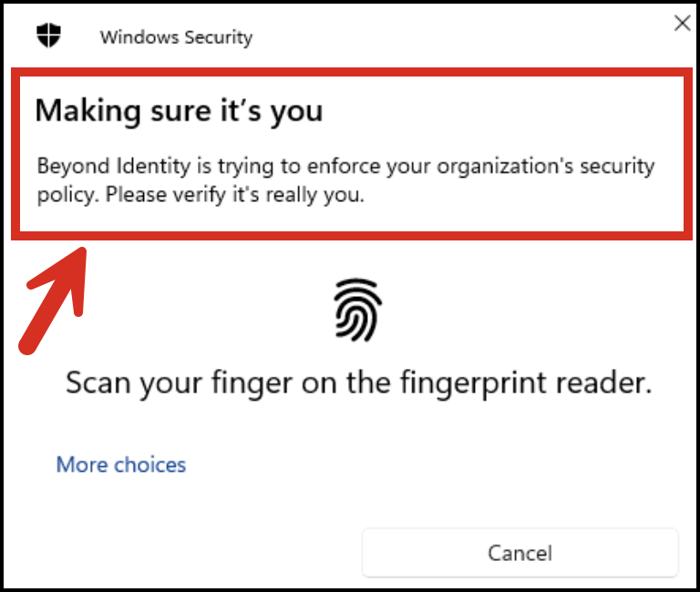
Task: Click the Beyond Identity policy message text
Action: click(345, 180)
